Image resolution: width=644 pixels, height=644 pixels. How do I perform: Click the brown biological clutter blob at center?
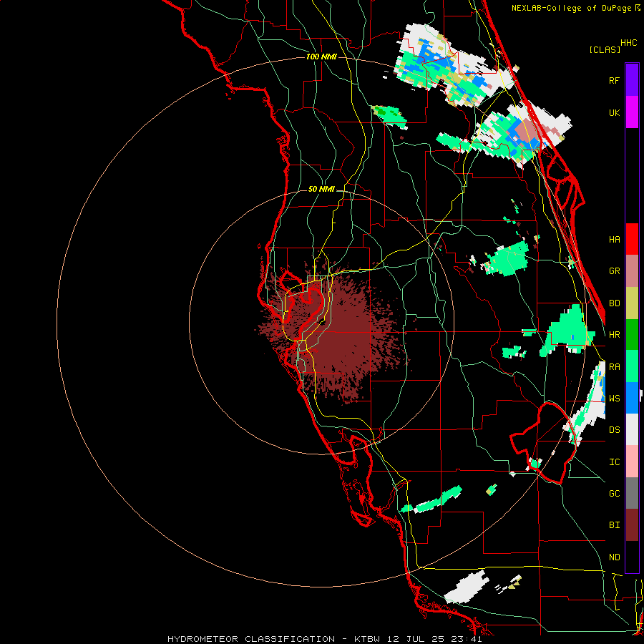coord(335,331)
